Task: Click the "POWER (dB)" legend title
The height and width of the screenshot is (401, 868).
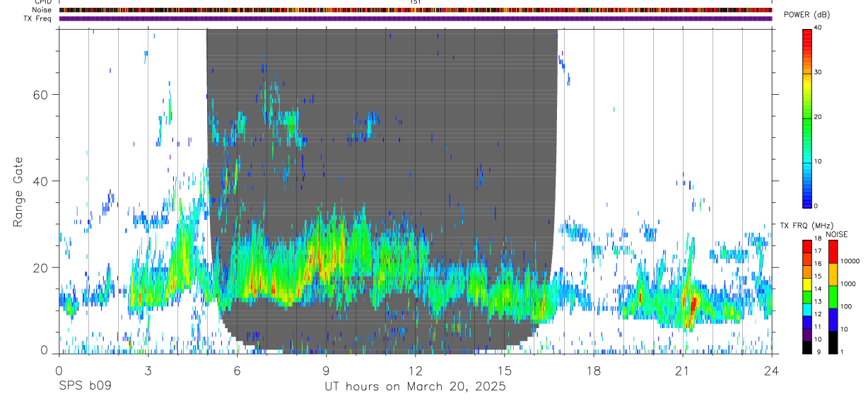Action: pyautogui.click(x=807, y=15)
